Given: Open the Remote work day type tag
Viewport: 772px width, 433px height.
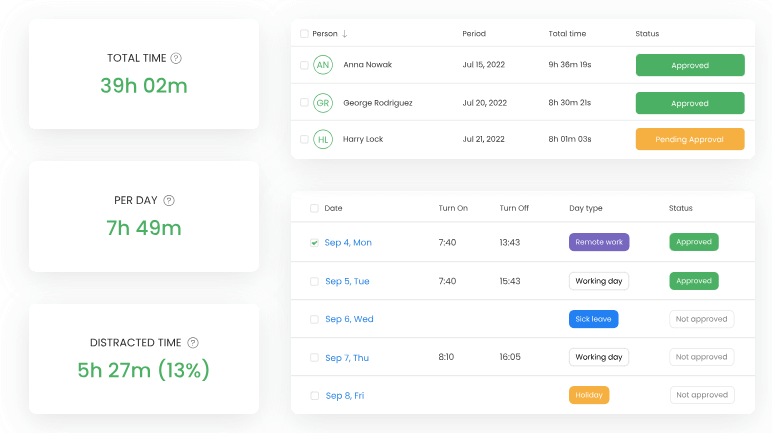Looking at the screenshot, I should 599,242.
